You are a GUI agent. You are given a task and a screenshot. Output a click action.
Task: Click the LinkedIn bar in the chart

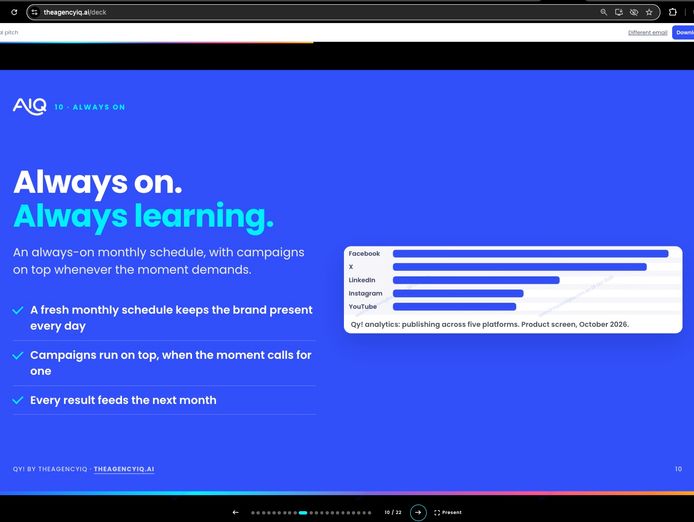point(476,280)
